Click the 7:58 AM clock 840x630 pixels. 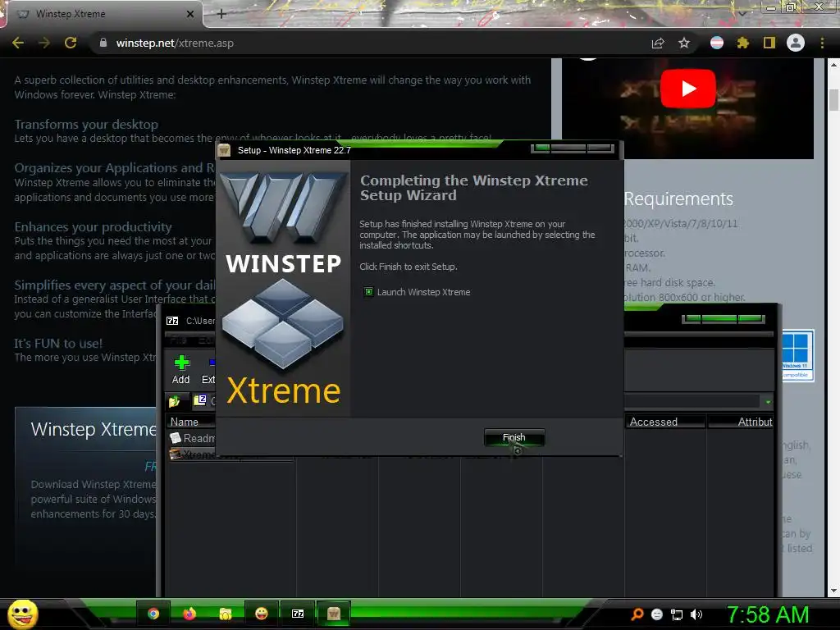(x=768, y=614)
